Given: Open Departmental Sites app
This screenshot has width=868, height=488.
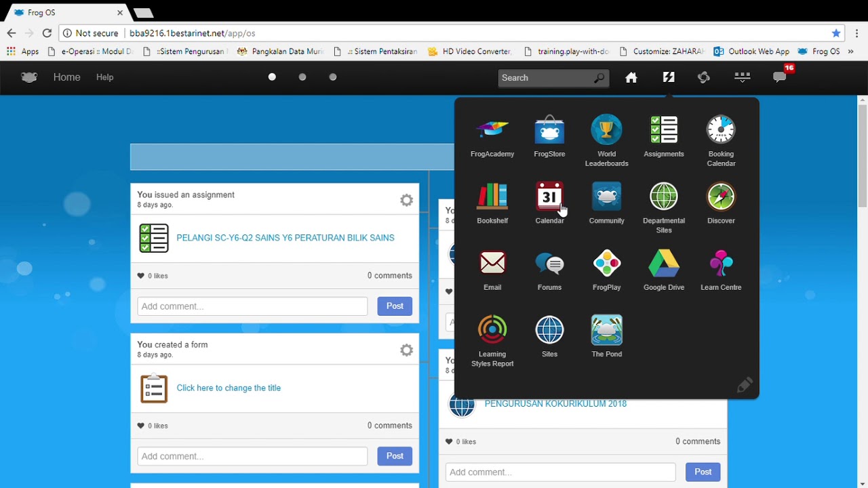Looking at the screenshot, I should coord(664,207).
